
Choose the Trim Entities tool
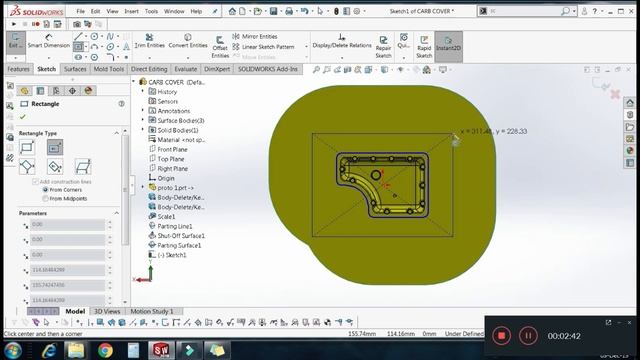tap(149, 41)
